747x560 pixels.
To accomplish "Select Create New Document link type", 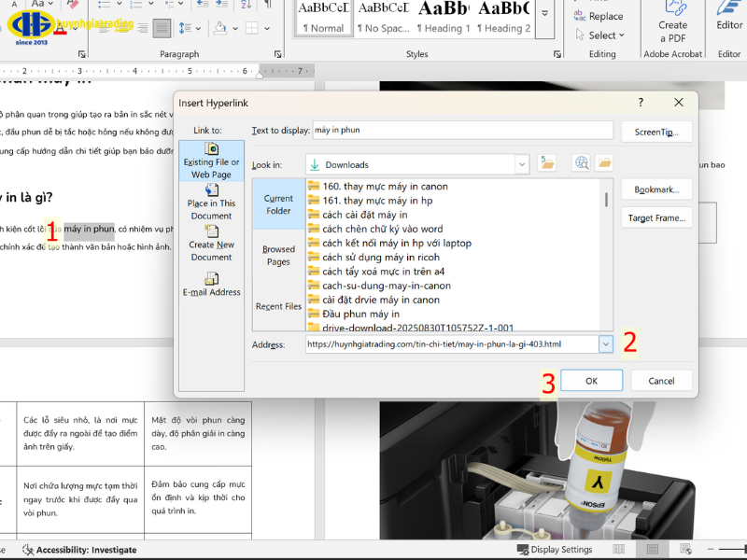I will (212, 243).
